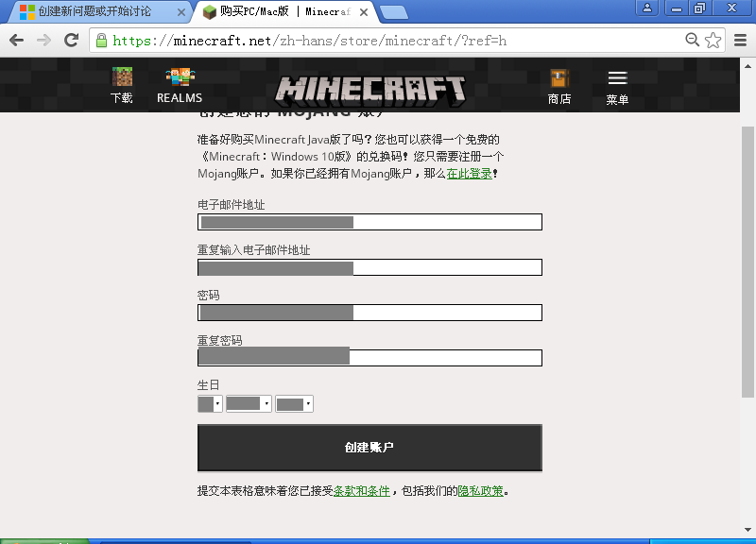Go back with the browser back arrow
756x544 pixels.
tap(16, 40)
